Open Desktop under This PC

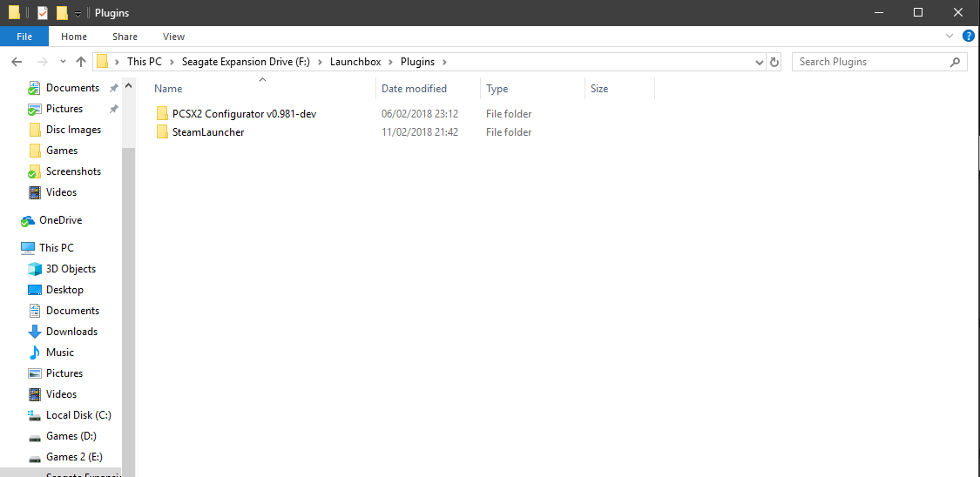(64, 290)
